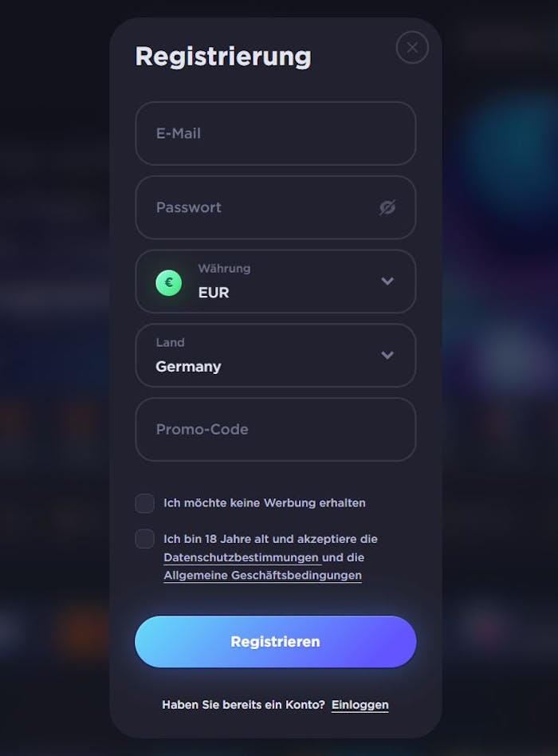Follow the Einloggen link

(x=360, y=705)
